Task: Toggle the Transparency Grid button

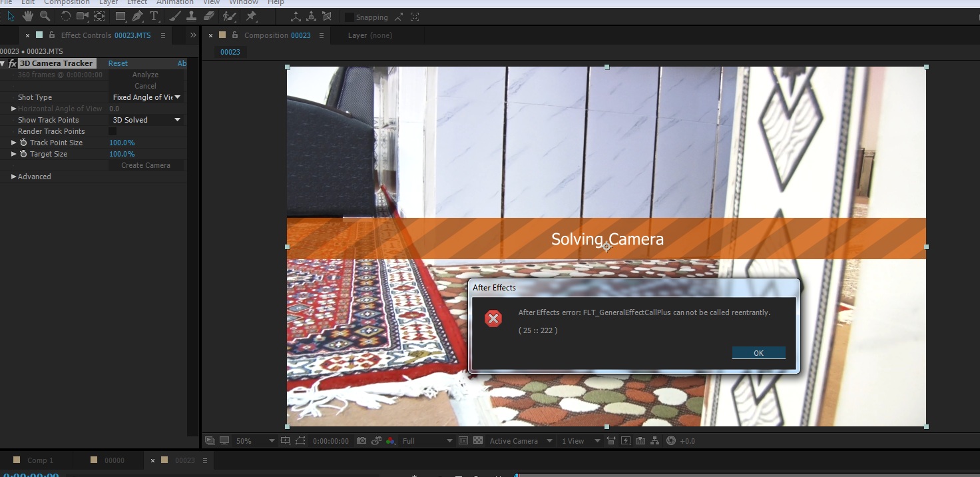Action: [x=477, y=441]
